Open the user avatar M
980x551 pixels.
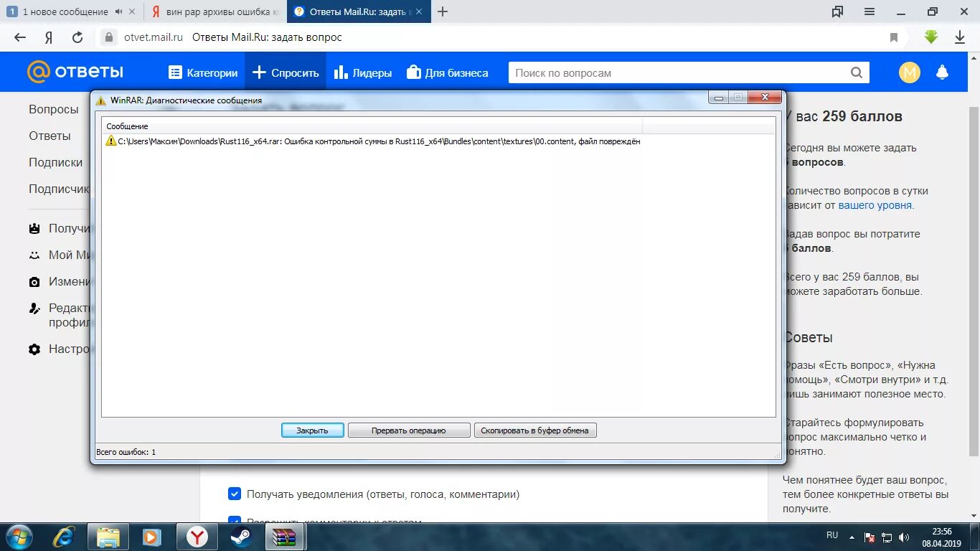909,72
